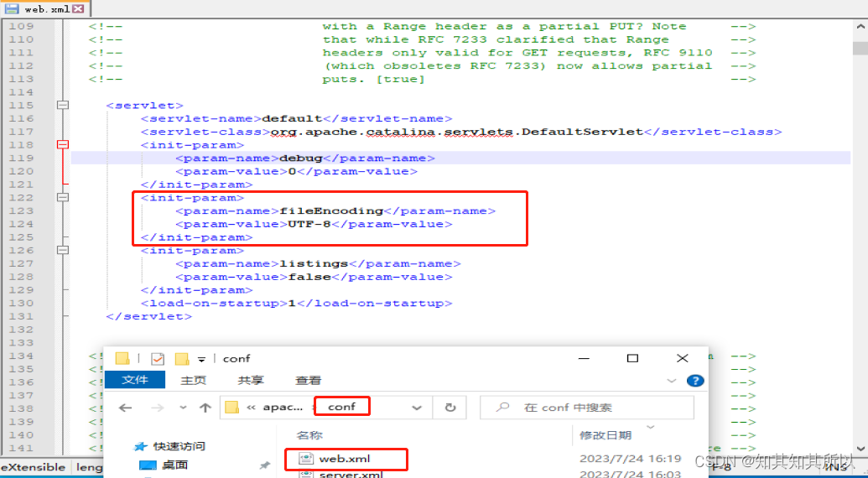Collapse the servlet fold marker at line 115
Image resolution: width=868 pixels, height=478 pixels.
coord(63,105)
